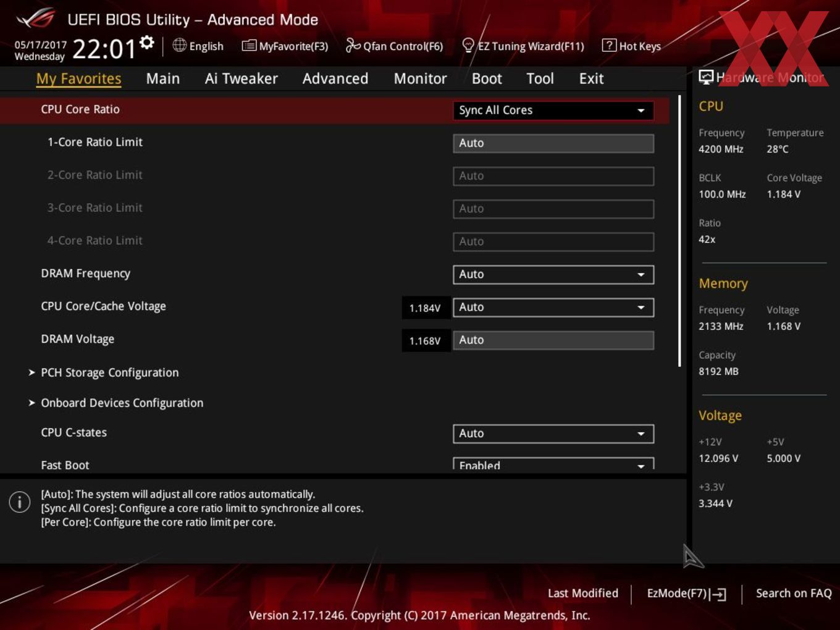Click the +12V value 12.096 V
Image resolution: width=840 pixels, height=630 pixels.
click(718, 458)
